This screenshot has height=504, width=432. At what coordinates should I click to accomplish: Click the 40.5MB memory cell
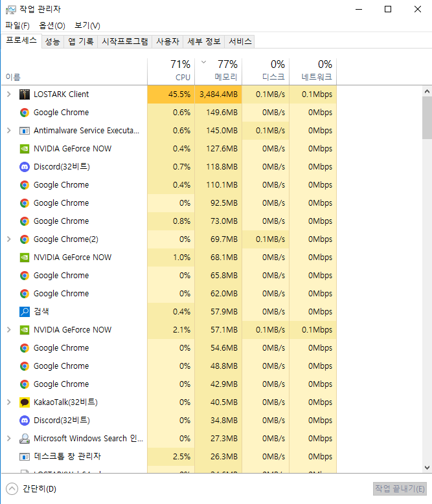[x=218, y=402]
